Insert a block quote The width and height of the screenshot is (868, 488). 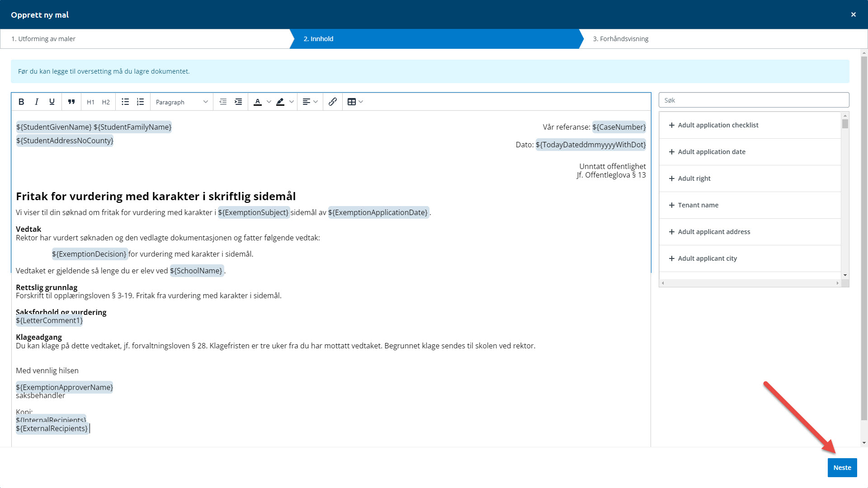pyautogui.click(x=71, y=102)
